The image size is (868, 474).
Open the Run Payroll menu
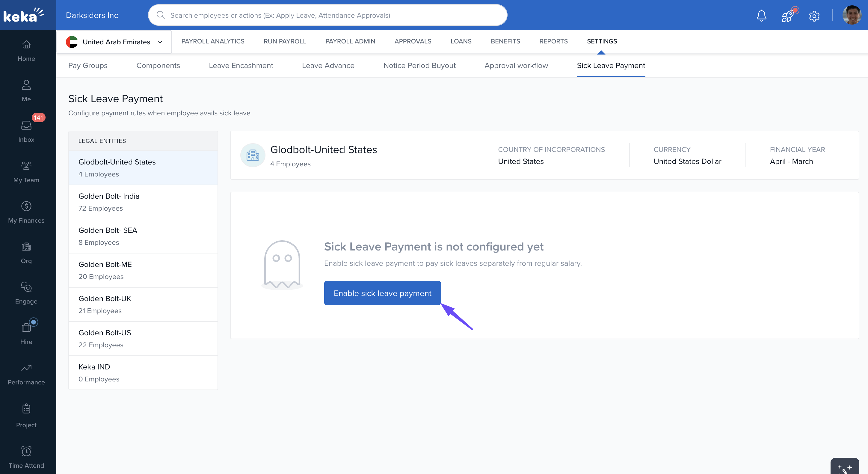(x=284, y=41)
